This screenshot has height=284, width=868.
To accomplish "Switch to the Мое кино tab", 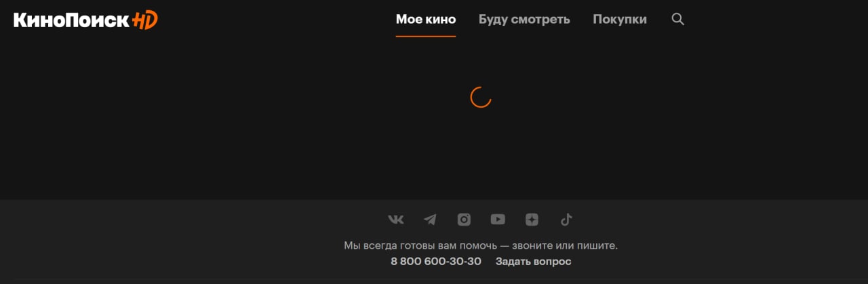I will (426, 19).
